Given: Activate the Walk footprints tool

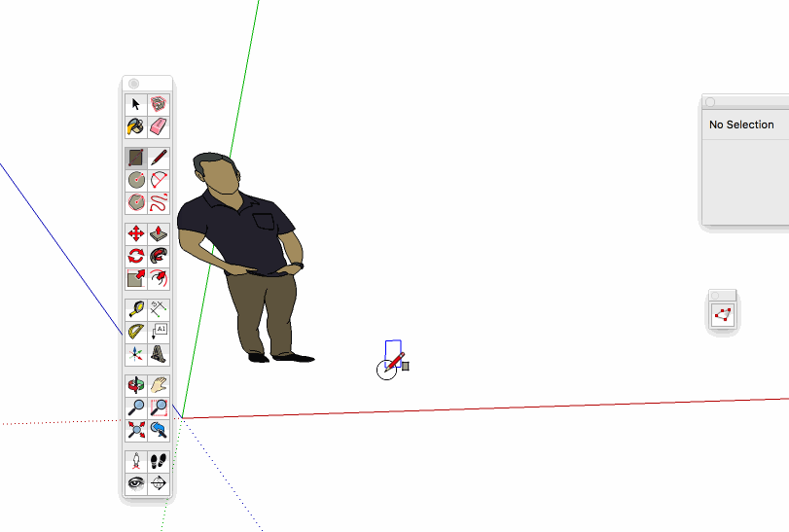Looking at the screenshot, I should click(159, 461).
